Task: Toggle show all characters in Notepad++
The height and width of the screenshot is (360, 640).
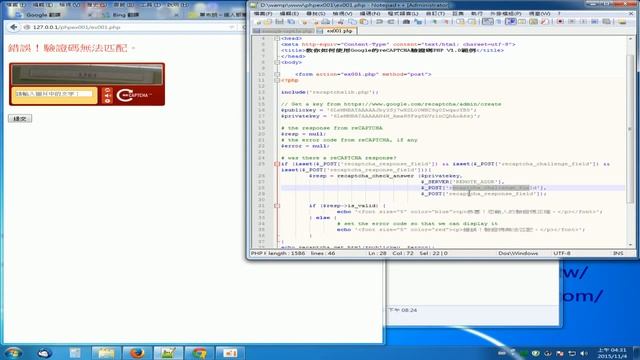Action: pos(499,21)
